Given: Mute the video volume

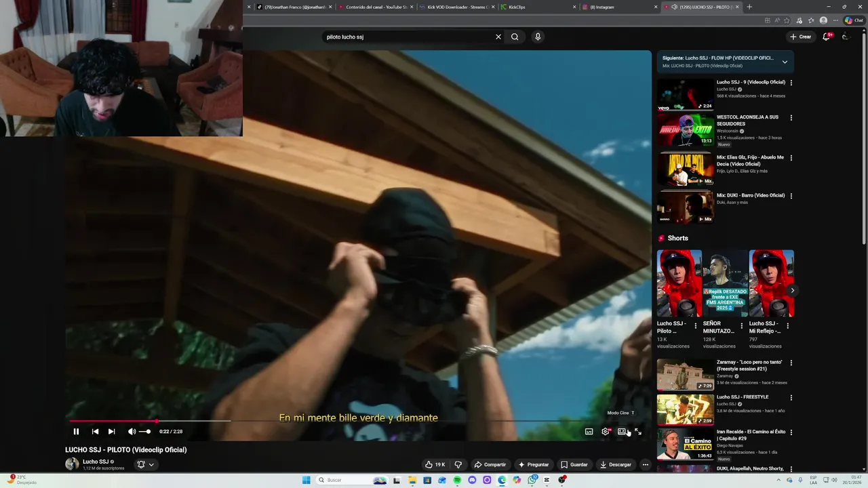Looking at the screenshot, I should coord(132,431).
